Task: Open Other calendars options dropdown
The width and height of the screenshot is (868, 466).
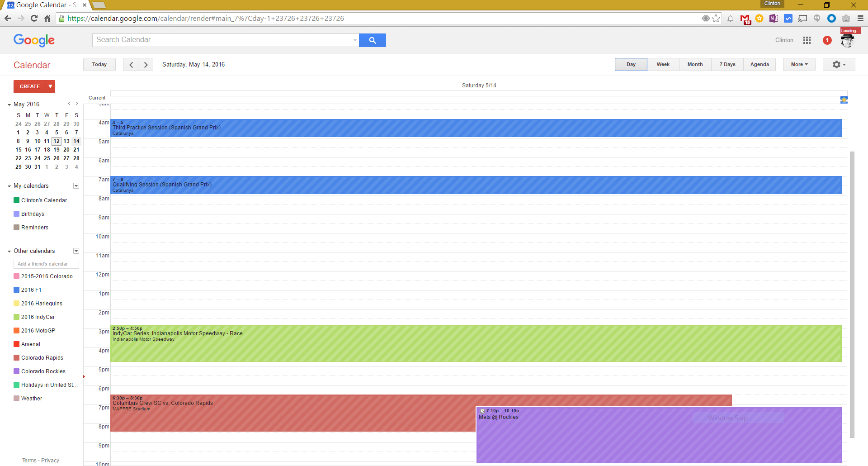Action: (x=76, y=251)
